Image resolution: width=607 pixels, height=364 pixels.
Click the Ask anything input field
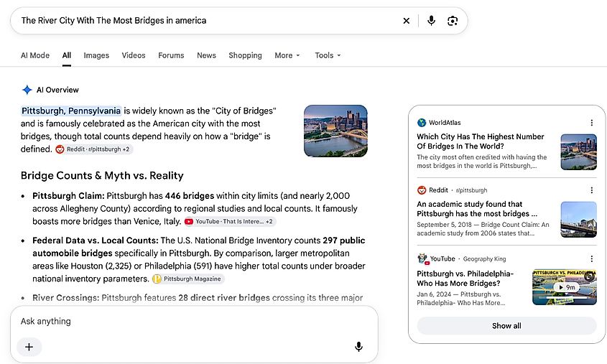[193, 321]
